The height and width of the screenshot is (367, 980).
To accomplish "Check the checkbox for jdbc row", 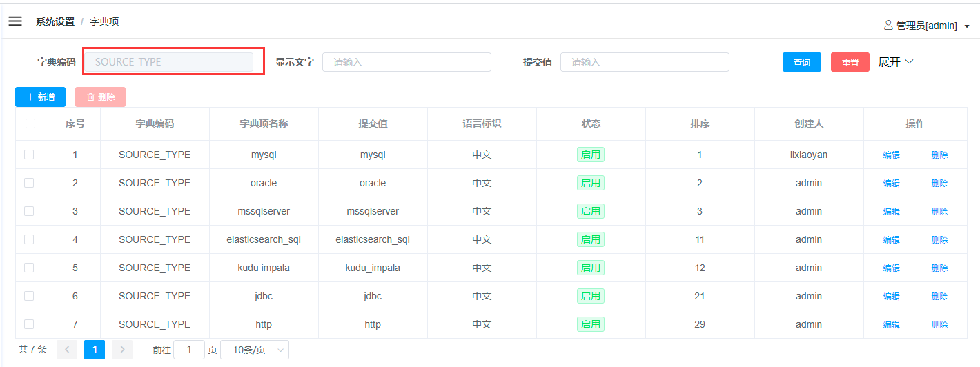I will point(29,296).
